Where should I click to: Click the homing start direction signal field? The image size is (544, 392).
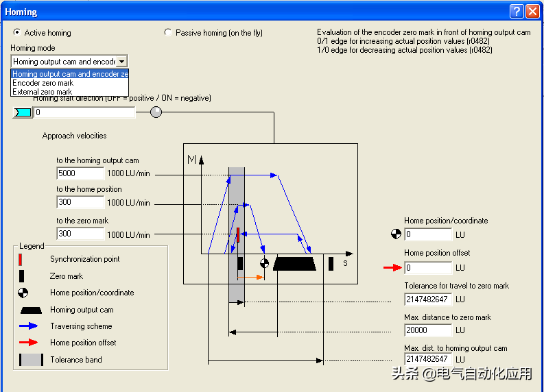pyautogui.click(x=84, y=112)
